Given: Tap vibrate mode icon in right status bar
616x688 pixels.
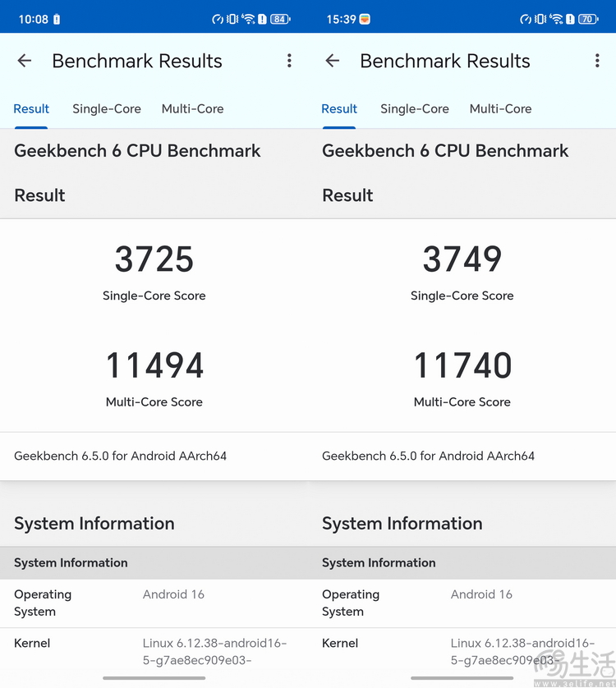Looking at the screenshot, I should tap(540, 19).
